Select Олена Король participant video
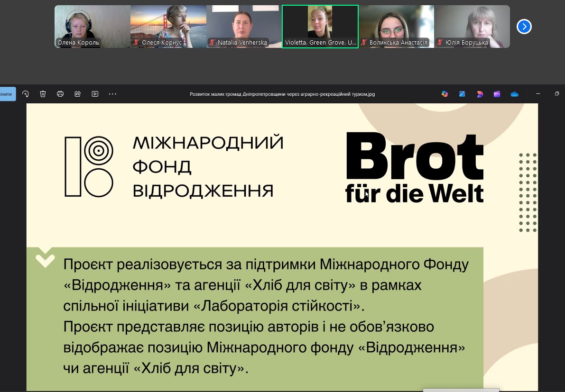 tap(92, 26)
